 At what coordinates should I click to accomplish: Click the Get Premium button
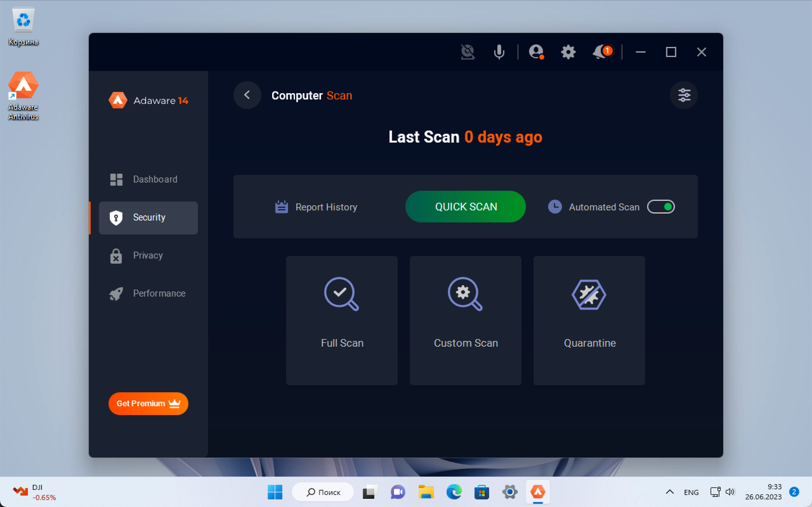[148, 404]
